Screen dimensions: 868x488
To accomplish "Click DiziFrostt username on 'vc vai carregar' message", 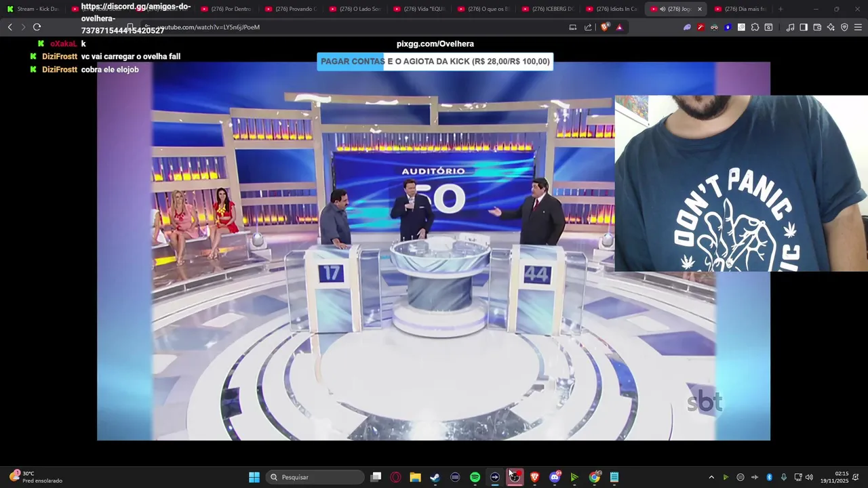I will click(x=60, y=56).
